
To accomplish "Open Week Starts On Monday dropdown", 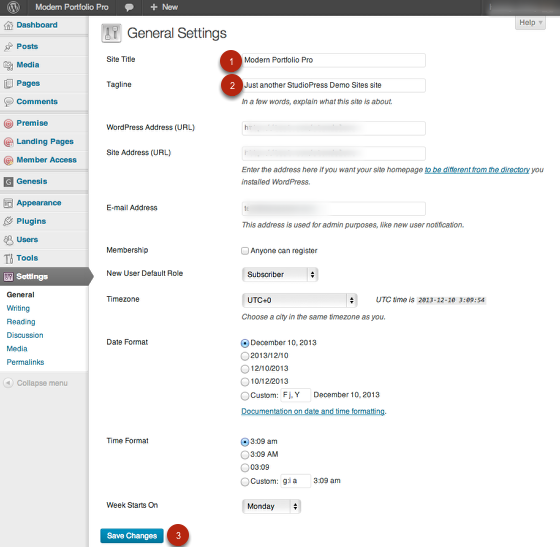I will pos(271,506).
